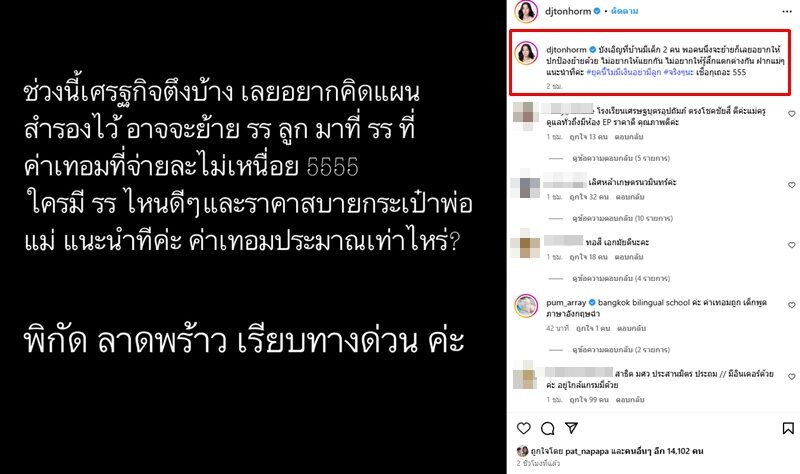Like the สาธิต มศว ประสานมิตร comment
Viewport: 800px width, 474px height.
(791, 377)
